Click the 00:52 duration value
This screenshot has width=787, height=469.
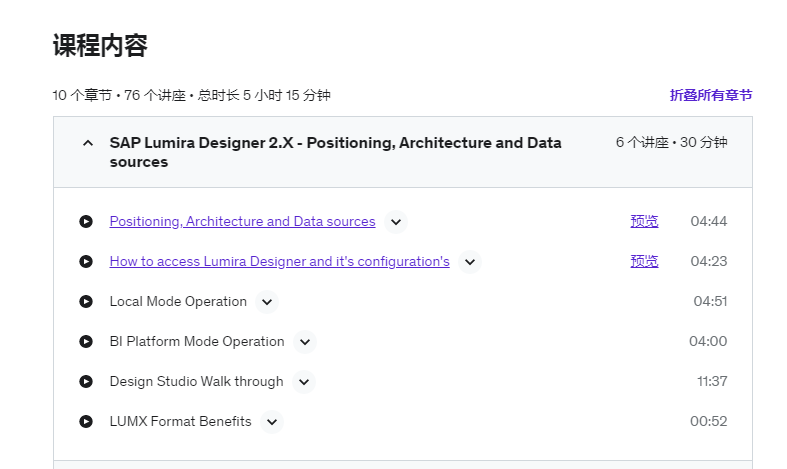tap(709, 421)
